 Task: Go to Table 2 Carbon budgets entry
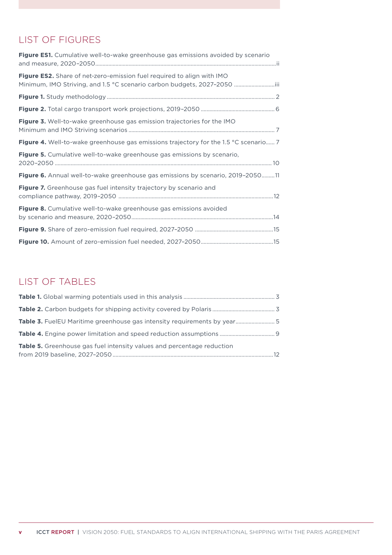[x=149, y=309]
